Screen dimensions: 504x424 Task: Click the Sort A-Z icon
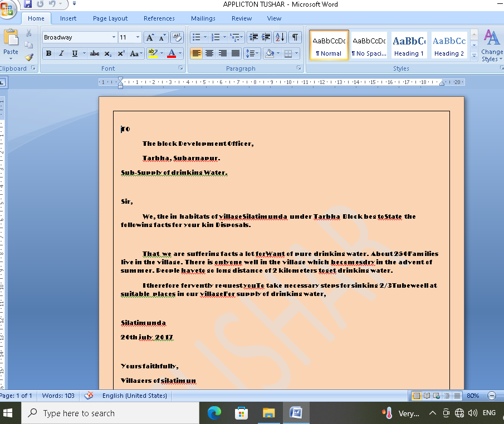[x=280, y=37]
